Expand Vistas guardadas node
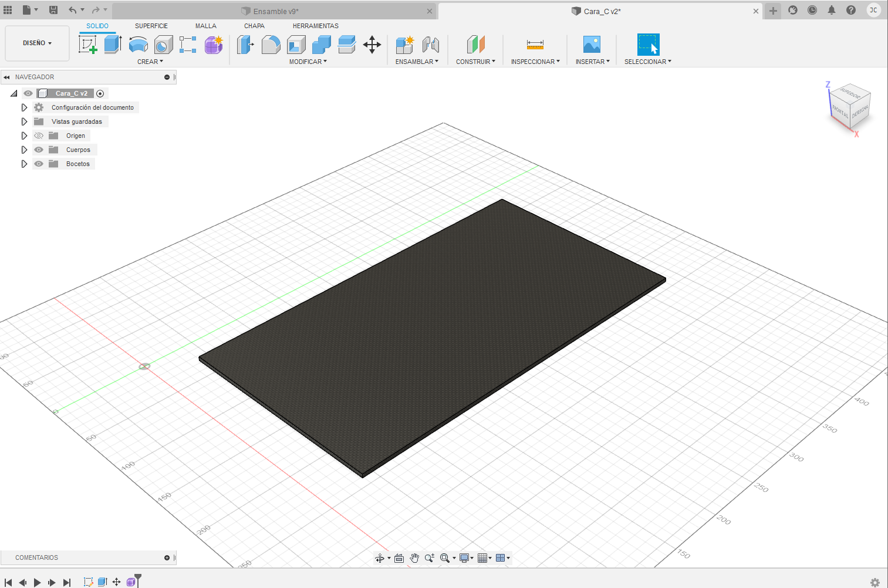The image size is (888, 588). 24,121
